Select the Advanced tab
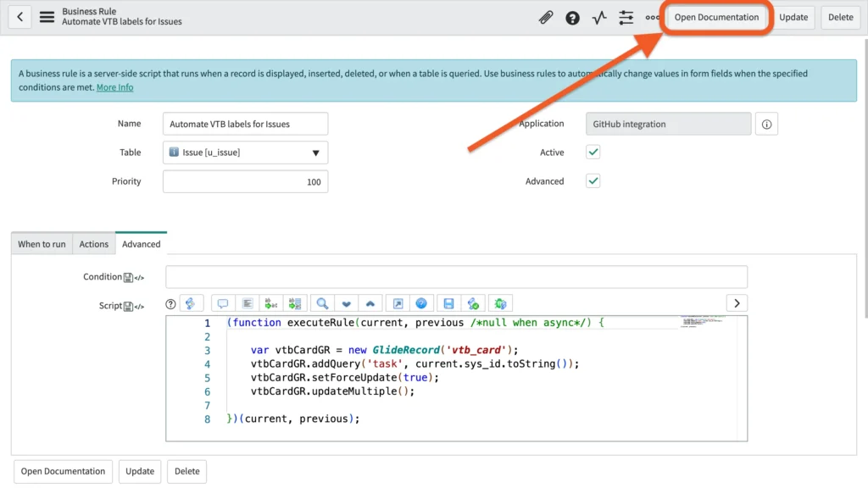This screenshot has height=488, width=868. [x=142, y=244]
